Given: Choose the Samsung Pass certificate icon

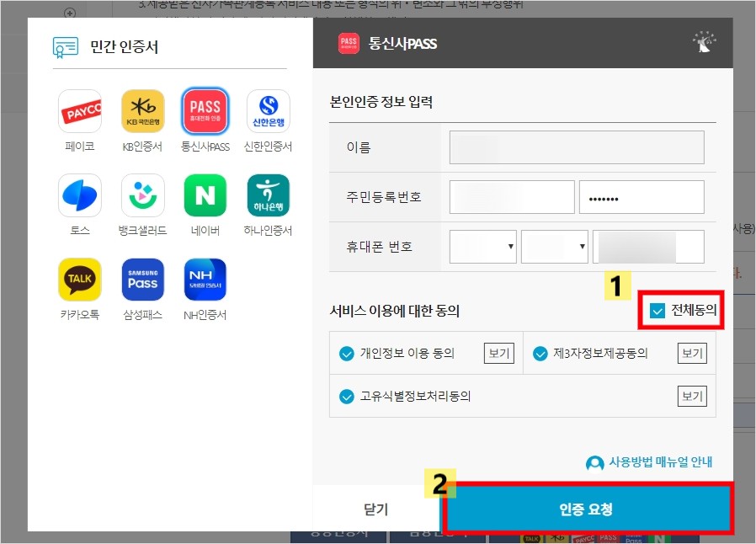Looking at the screenshot, I should [143, 280].
